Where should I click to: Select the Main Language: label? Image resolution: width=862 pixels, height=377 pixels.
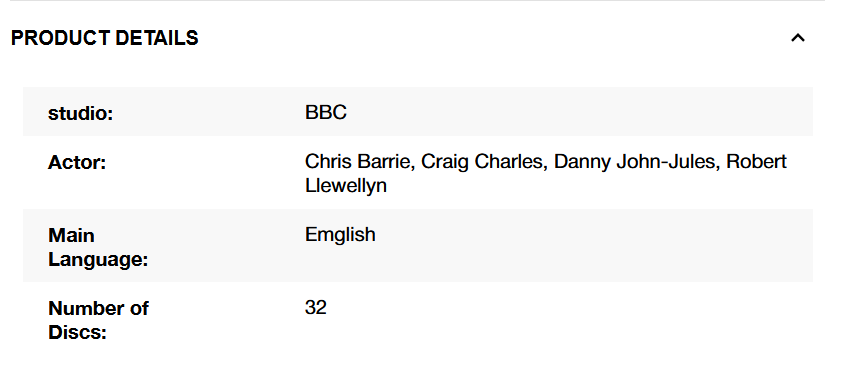(98, 247)
